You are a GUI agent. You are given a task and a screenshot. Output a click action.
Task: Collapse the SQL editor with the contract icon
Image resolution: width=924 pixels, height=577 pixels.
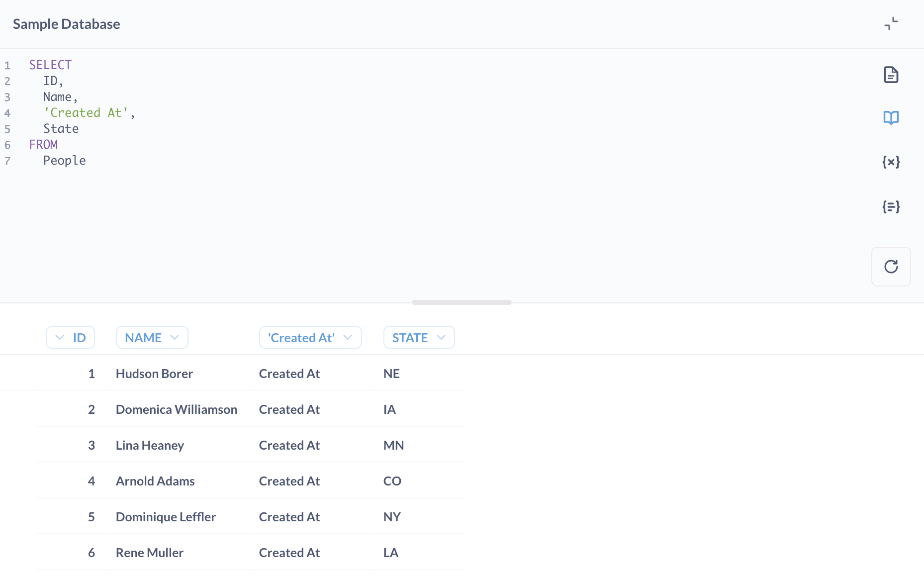[891, 23]
